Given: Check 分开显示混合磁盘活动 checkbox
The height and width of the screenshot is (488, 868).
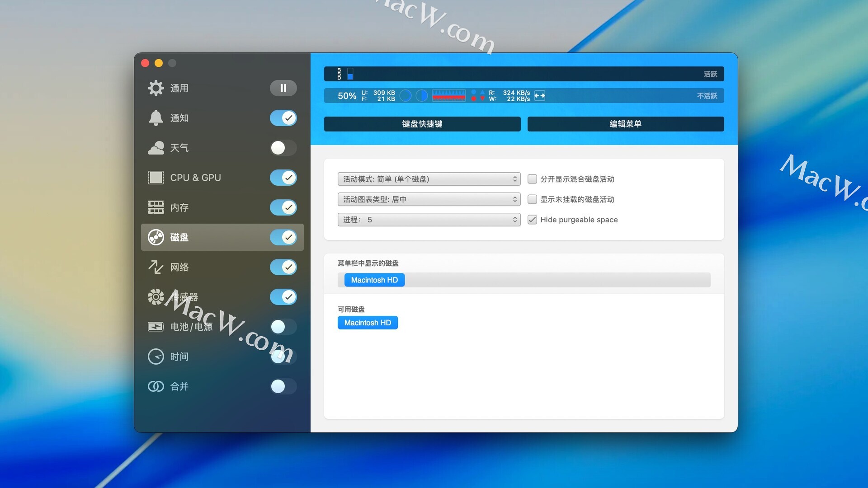Looking at the screenshot, I should point(532,179).
